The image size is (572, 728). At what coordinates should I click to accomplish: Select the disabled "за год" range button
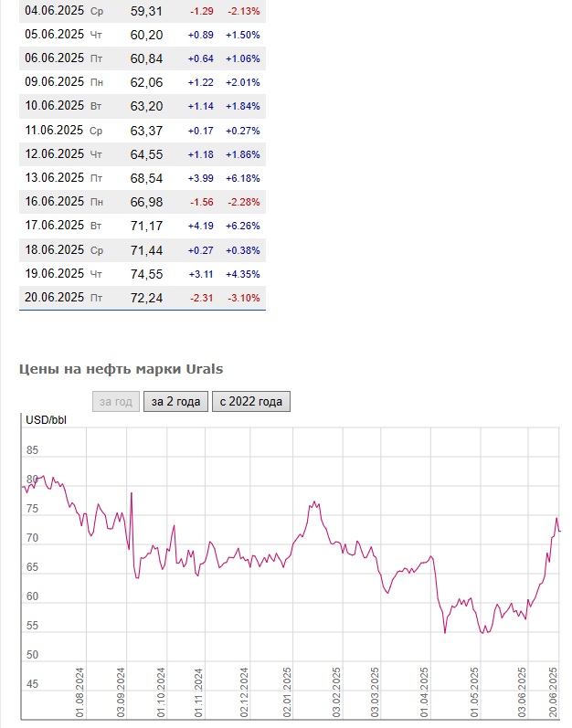click(x=116, y=401)
